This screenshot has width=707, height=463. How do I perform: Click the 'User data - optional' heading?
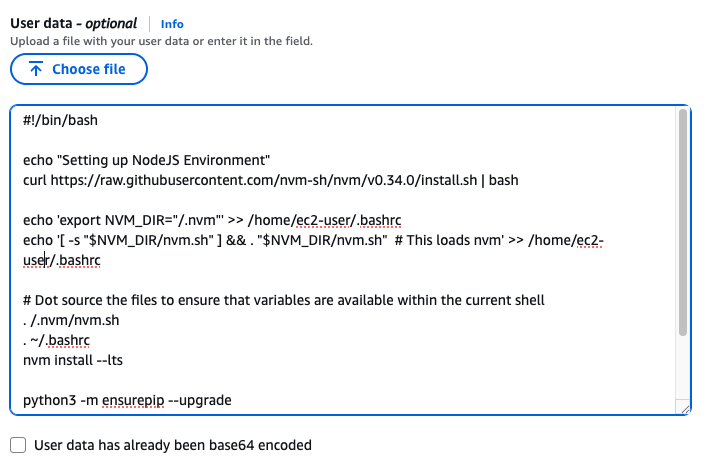73,23
